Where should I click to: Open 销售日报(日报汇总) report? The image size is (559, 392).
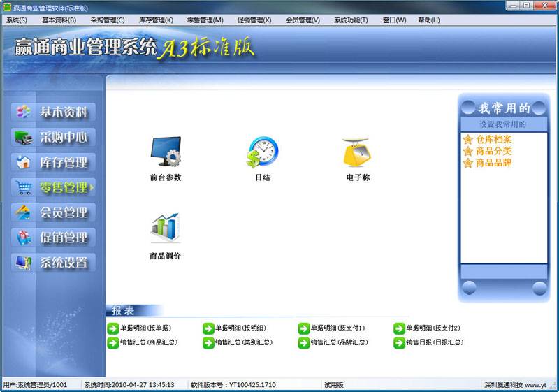[434, 342]
